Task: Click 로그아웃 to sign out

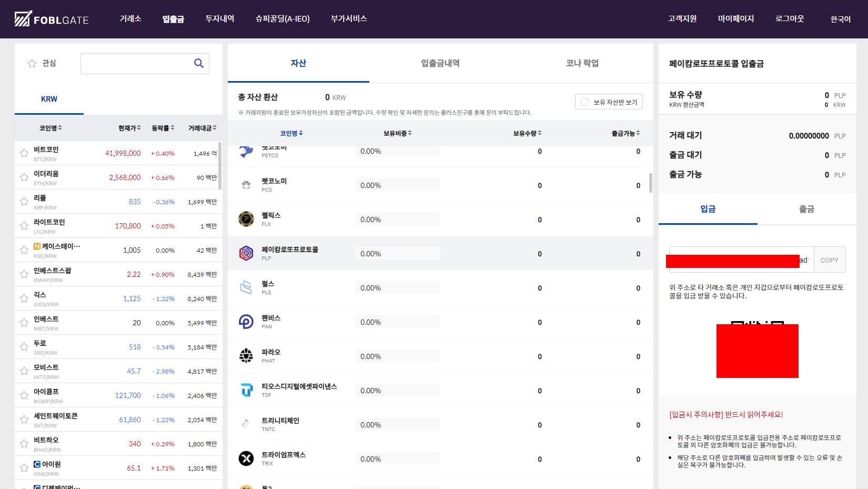Action: click(790, 18)
